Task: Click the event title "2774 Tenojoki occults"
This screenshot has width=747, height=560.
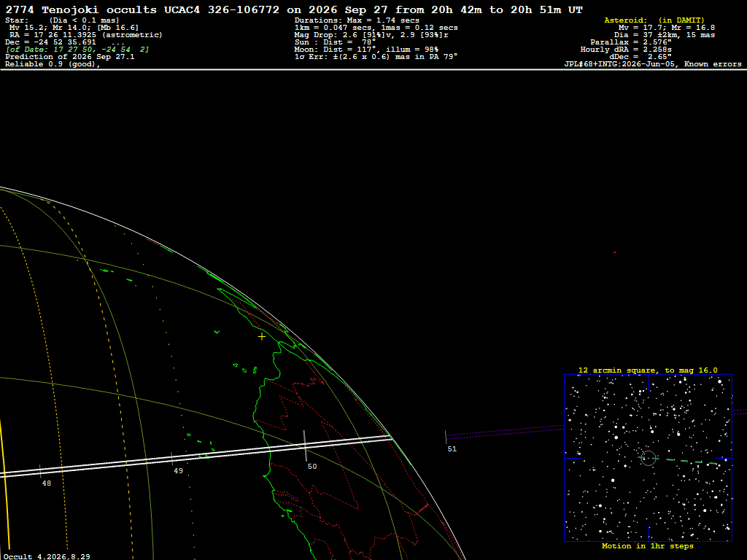Action: click(x=81, y=9)
